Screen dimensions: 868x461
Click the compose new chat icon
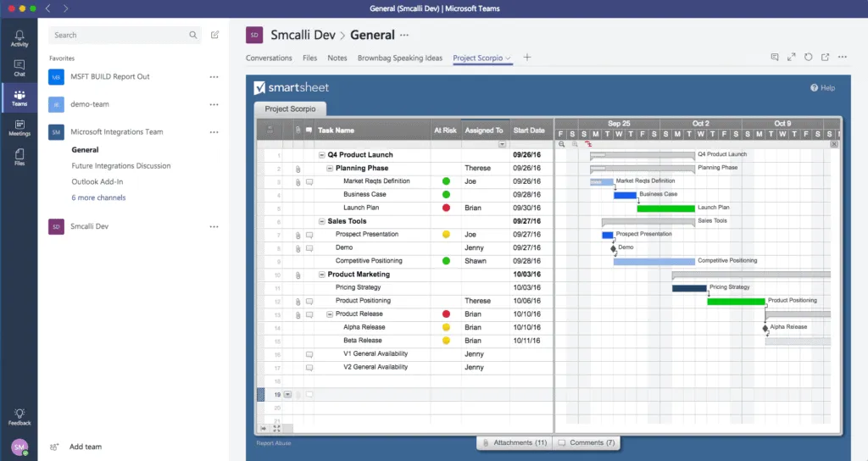pos(215,35)
